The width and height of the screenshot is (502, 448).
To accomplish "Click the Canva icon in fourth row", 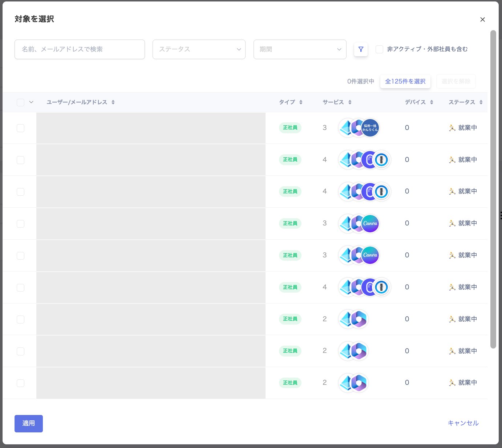I will tap(370, 223).
